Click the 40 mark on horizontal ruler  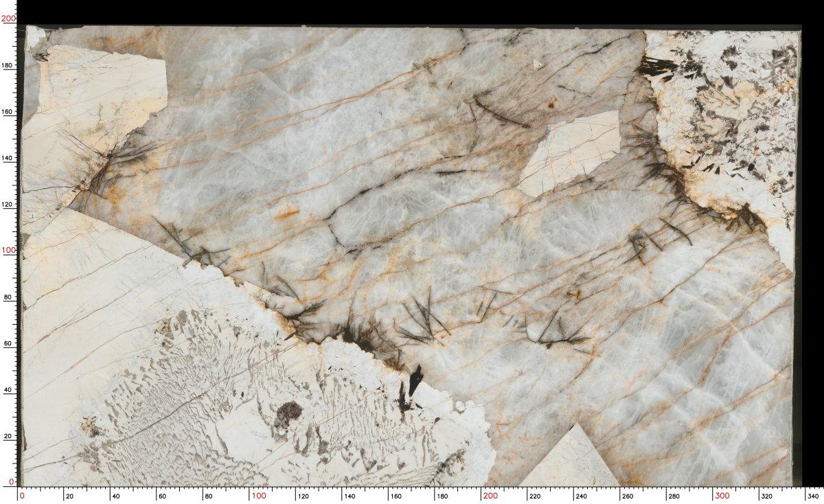116,496
